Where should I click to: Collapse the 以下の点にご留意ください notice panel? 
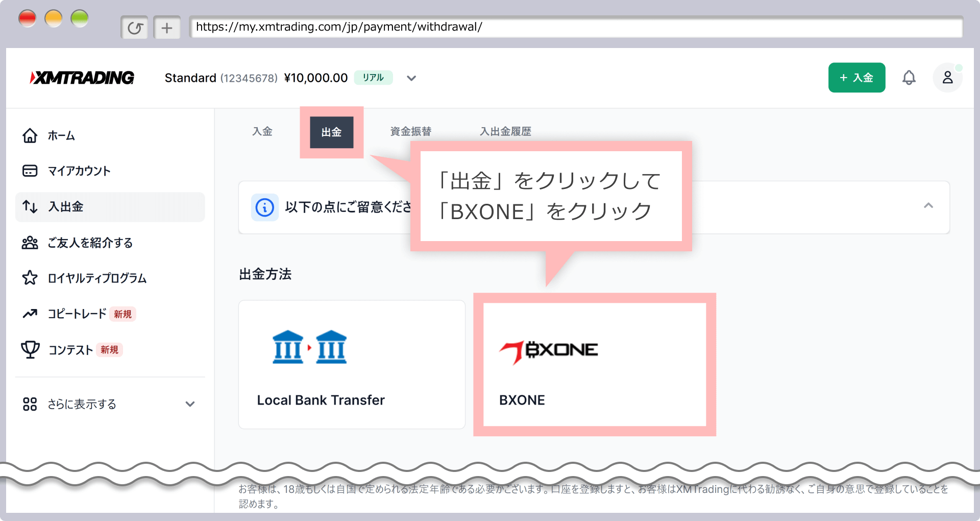coord(928,206)
